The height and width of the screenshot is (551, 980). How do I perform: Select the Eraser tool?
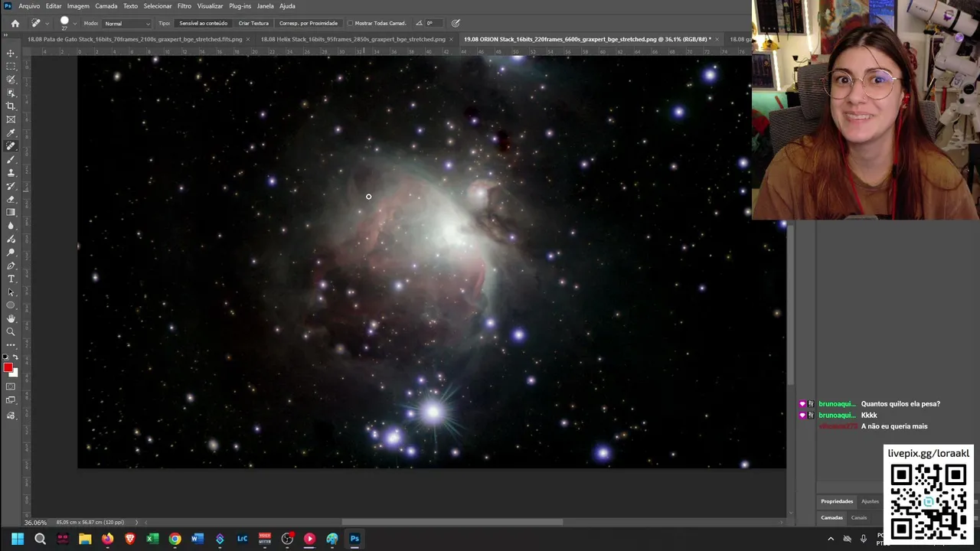point(11,199)
